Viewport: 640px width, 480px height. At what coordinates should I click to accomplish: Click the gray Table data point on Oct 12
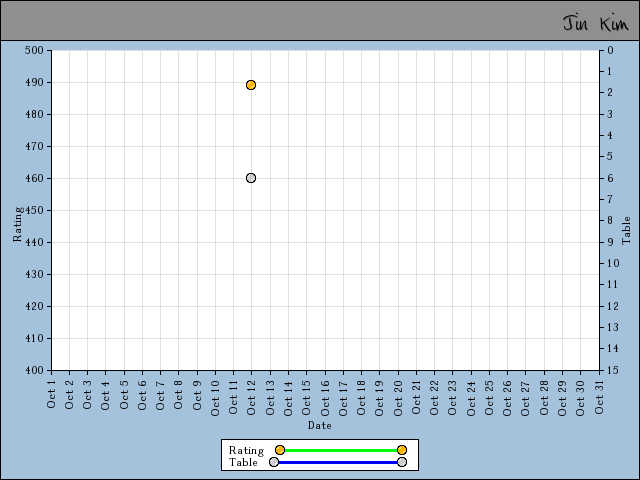coord(251,178)
